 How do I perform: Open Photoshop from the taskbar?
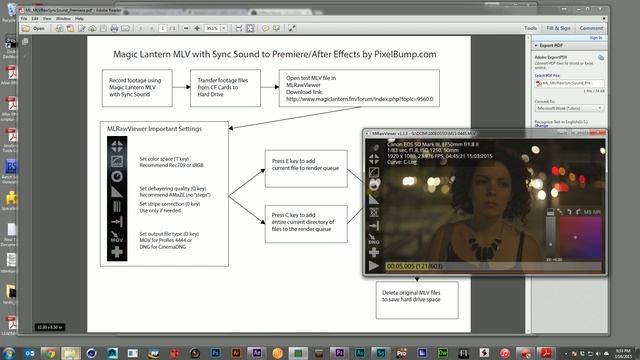[216, 353]
